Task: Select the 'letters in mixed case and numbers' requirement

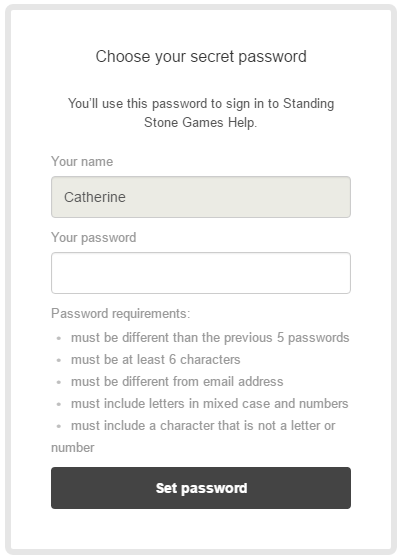Action: click(x=209, y=404)
